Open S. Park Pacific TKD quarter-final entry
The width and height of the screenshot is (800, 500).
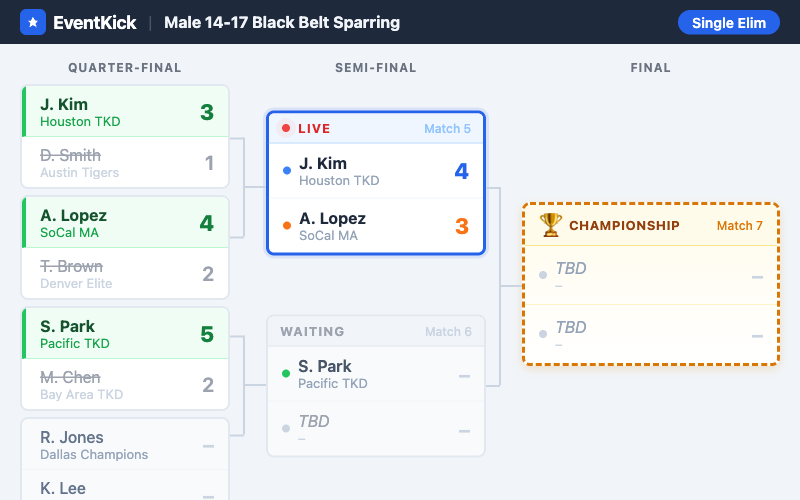point(125,334)
